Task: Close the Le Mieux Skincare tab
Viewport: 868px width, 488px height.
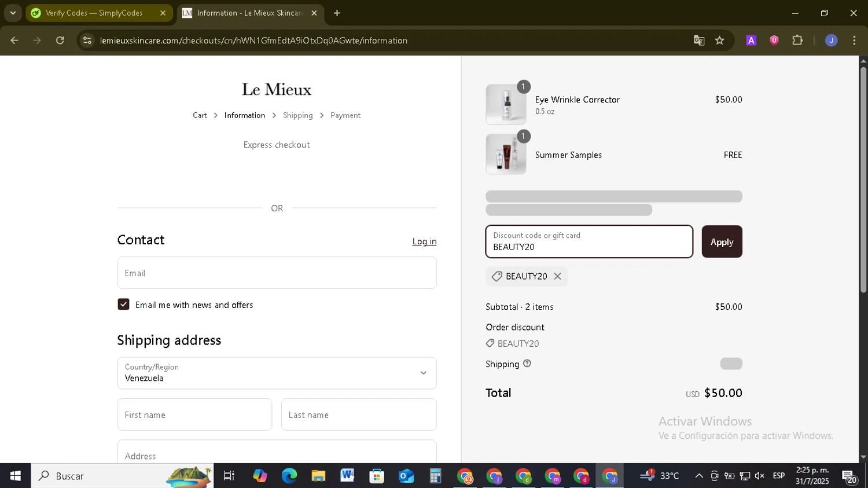Action: [314, 13]
